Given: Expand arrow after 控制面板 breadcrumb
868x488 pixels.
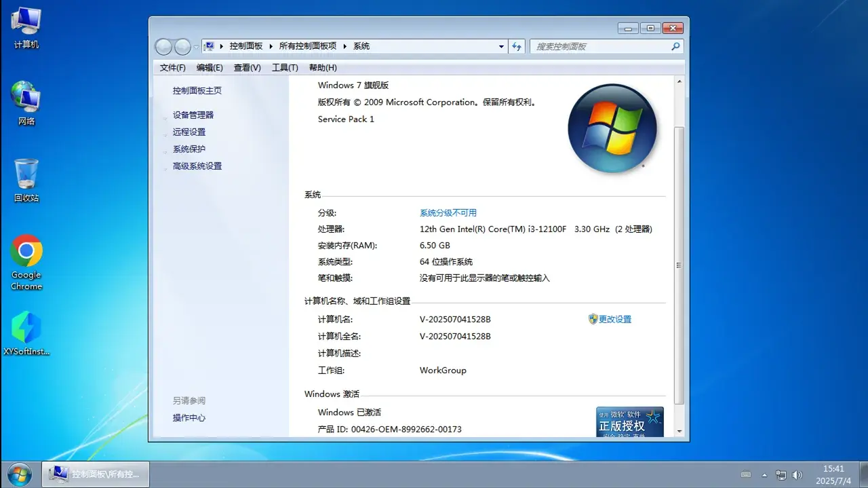Looking at the screenshot, I should coord(271,46).
